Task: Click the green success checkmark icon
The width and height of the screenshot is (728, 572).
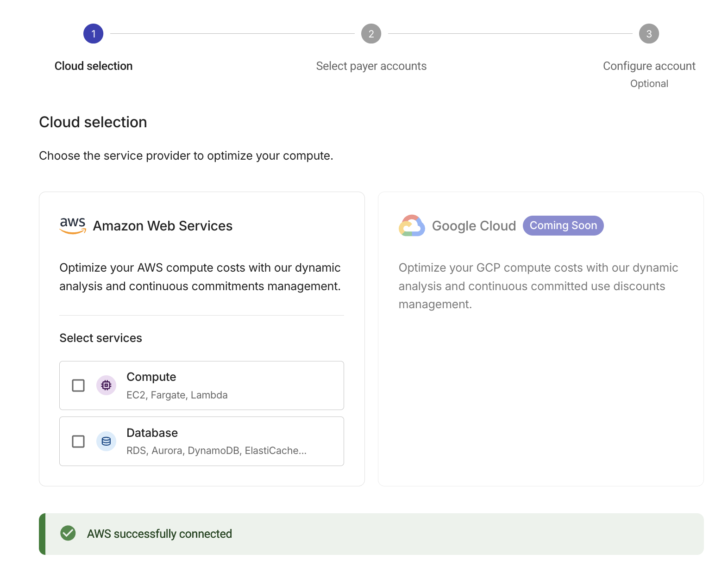Action: [68, 533]
